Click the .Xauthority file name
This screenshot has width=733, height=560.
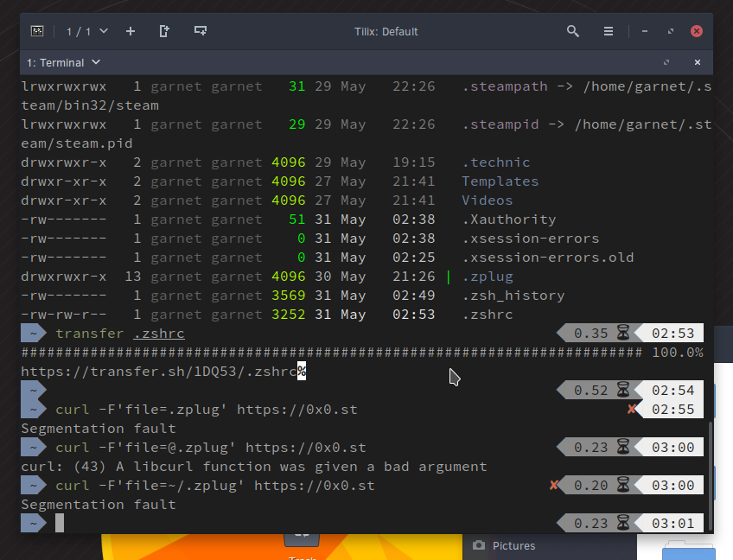509,220
